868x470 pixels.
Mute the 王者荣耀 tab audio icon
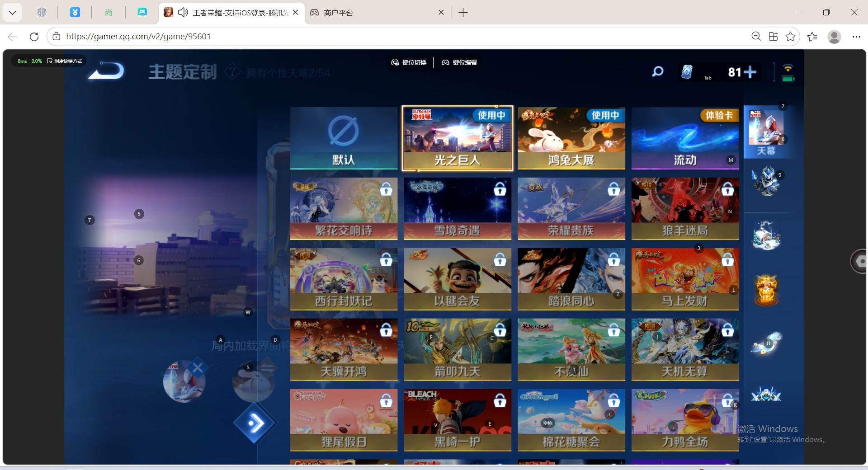tap(183, 13)
